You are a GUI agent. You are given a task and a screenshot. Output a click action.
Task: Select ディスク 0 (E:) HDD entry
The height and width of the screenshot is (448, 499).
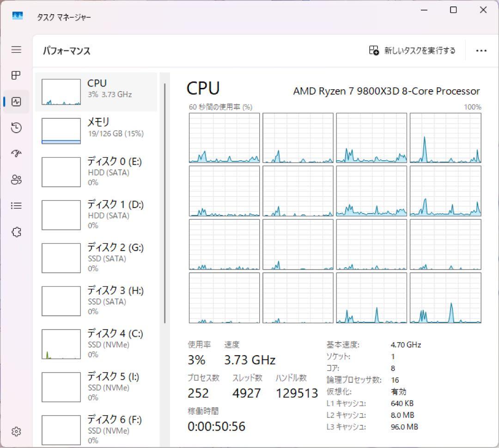[96, 172]
